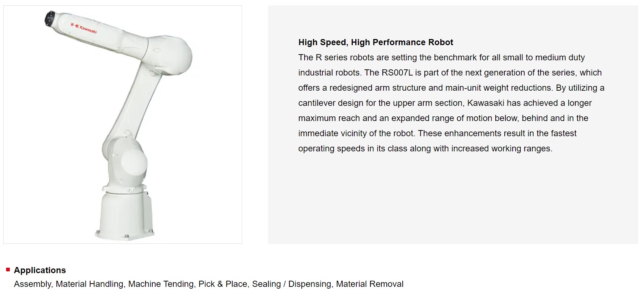Click "Machine Tending" in the applications list
This screenshot has height=293, width=644.
[161, 284]
